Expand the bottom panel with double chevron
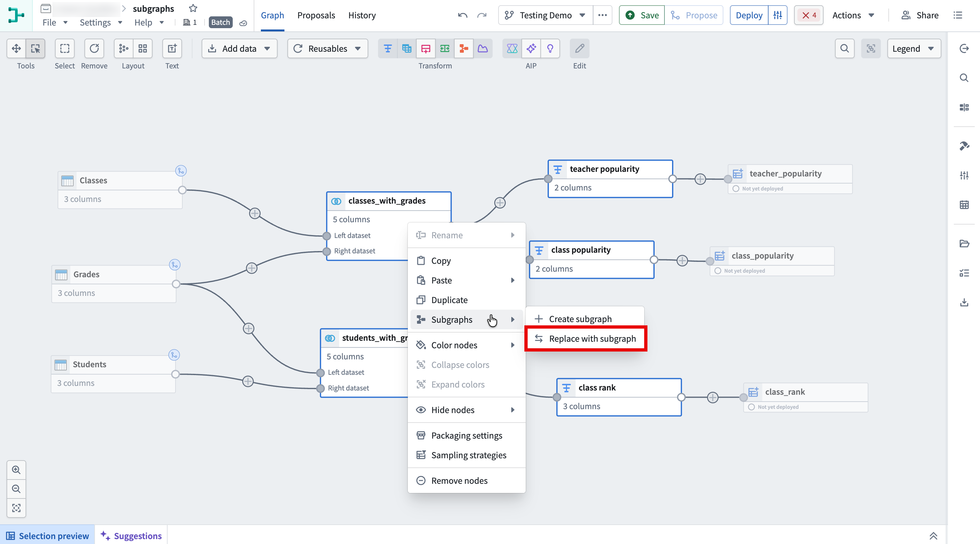The height and width of the screenshot is (544, 980). 933,535
